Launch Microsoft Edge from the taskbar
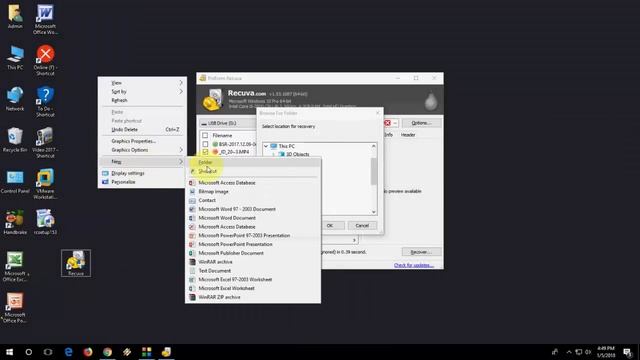The height and width of the screenshot is (360, 640). point(68,352)
